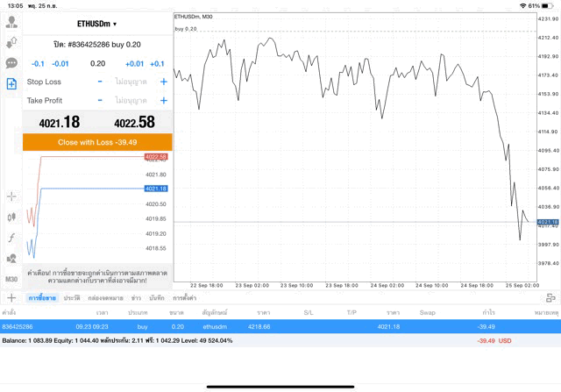Open the M30 timeframe selector

pos(11,279)
